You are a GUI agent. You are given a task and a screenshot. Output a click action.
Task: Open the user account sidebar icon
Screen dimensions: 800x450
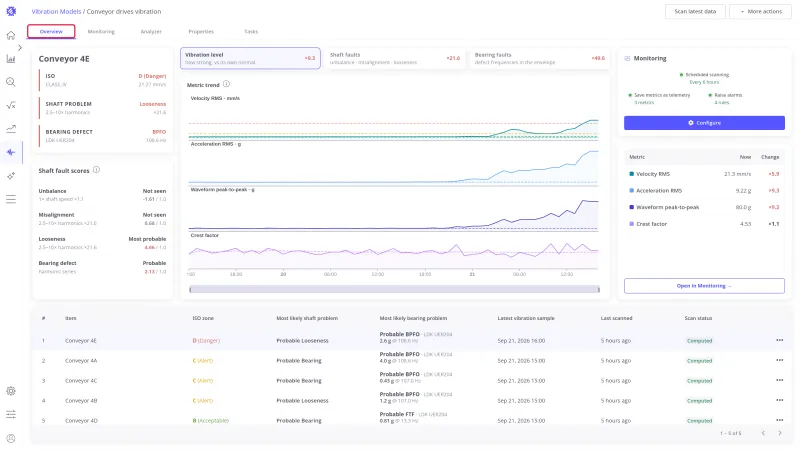pyautogui.click(x=11, y=438)
